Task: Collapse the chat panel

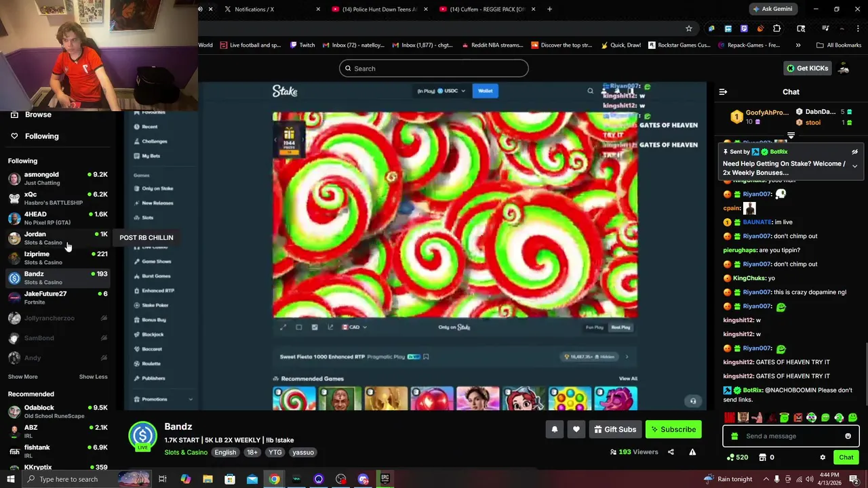Action: tap(723, 91)
